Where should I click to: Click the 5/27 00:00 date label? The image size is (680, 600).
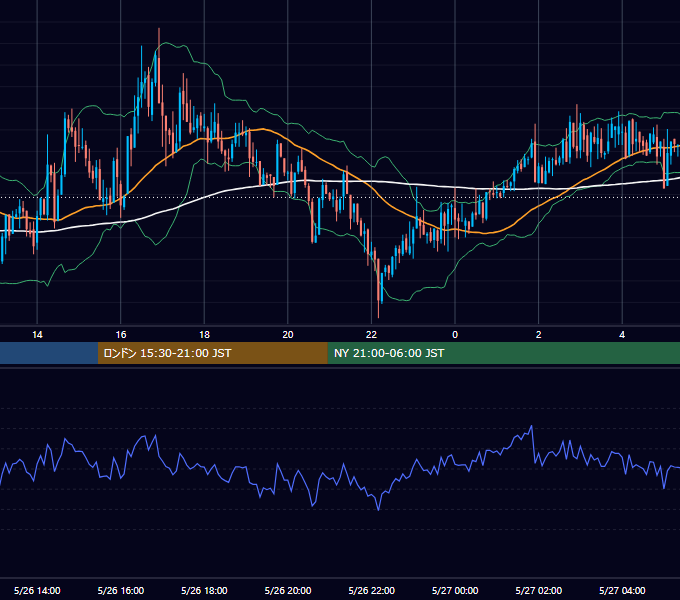[x=455, y=590]
